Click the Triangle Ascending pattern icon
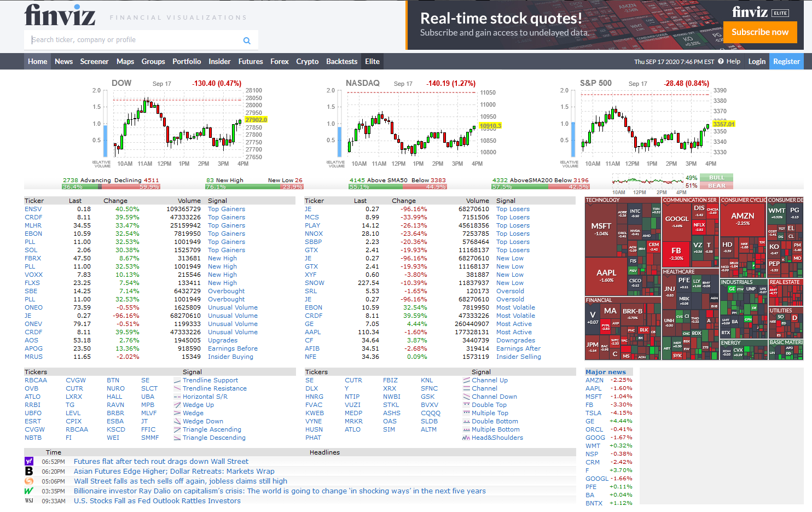 (x=177, y=430)
